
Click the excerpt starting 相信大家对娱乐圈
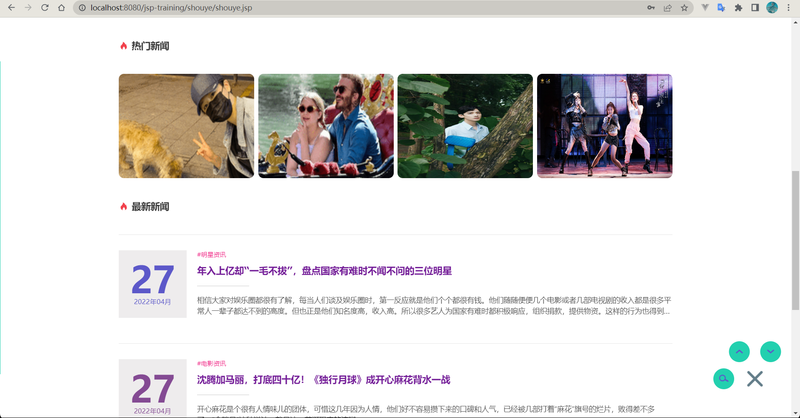click(434, 306)
